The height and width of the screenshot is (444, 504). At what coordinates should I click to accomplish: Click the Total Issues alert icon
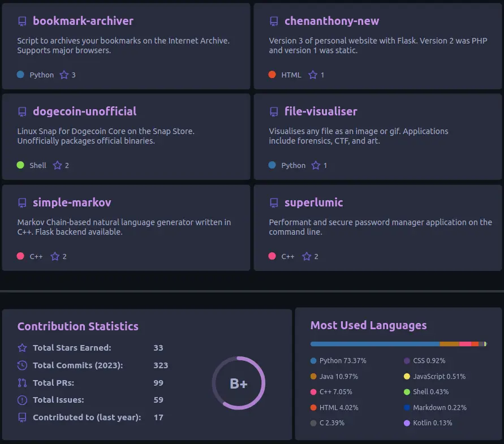[22, 400]
